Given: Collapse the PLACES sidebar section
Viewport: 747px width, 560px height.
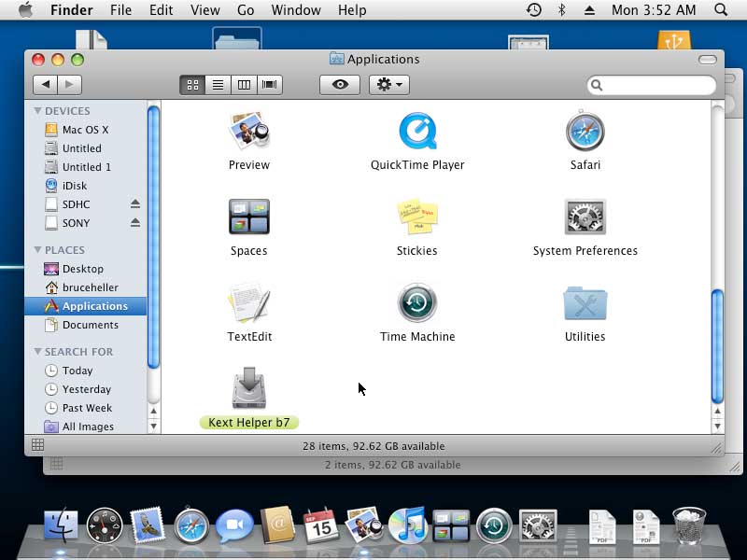Looking at the screenshot, I should [37, 249].
